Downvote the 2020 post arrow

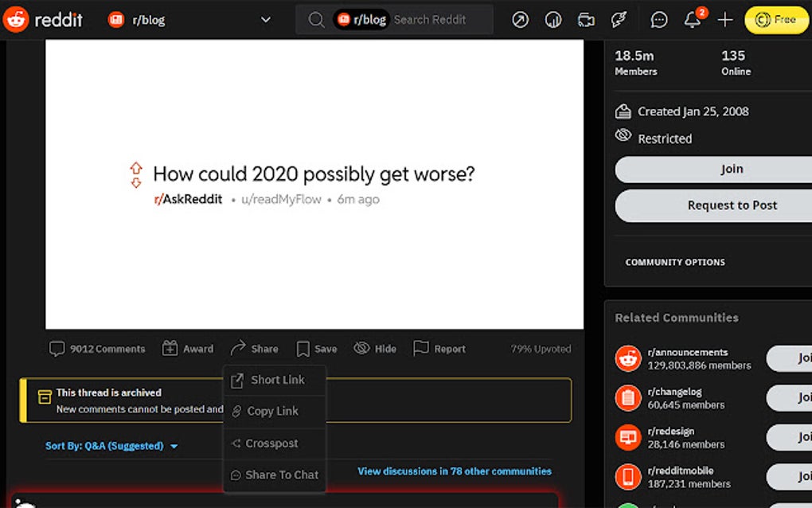tap(135, 183)
